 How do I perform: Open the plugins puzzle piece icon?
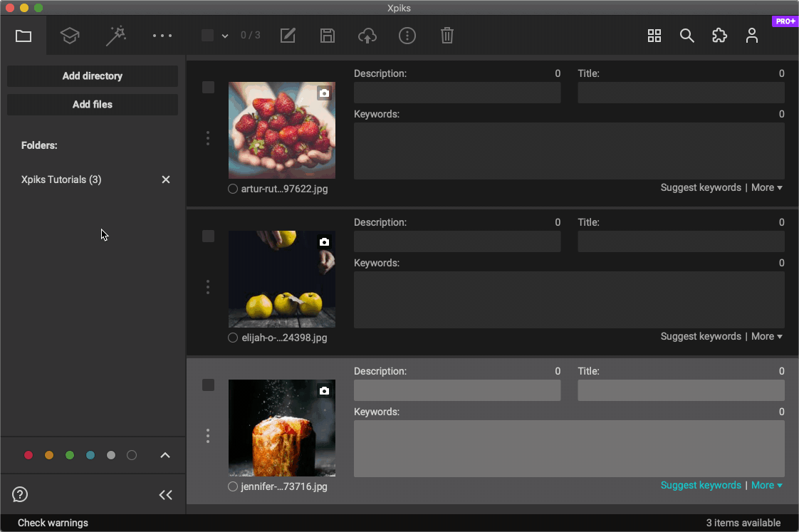click(719, 36)
